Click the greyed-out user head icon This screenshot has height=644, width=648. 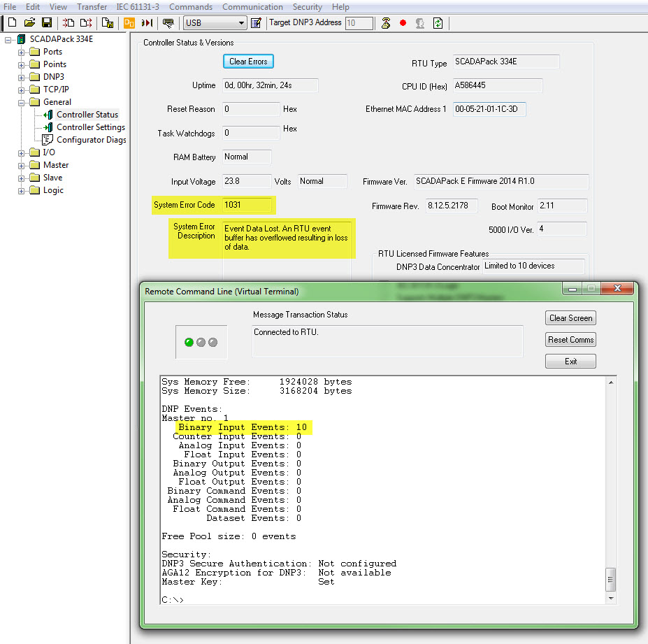coord(420,23)
